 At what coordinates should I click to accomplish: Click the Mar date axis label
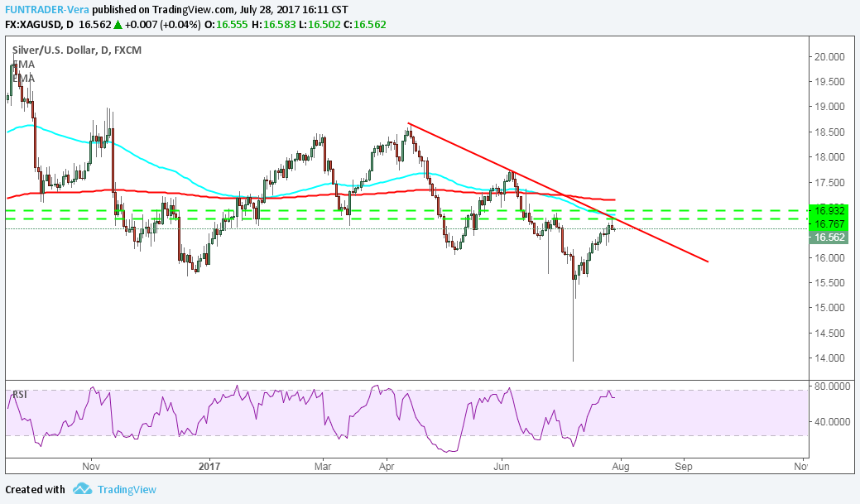click(x=323, y=467)
